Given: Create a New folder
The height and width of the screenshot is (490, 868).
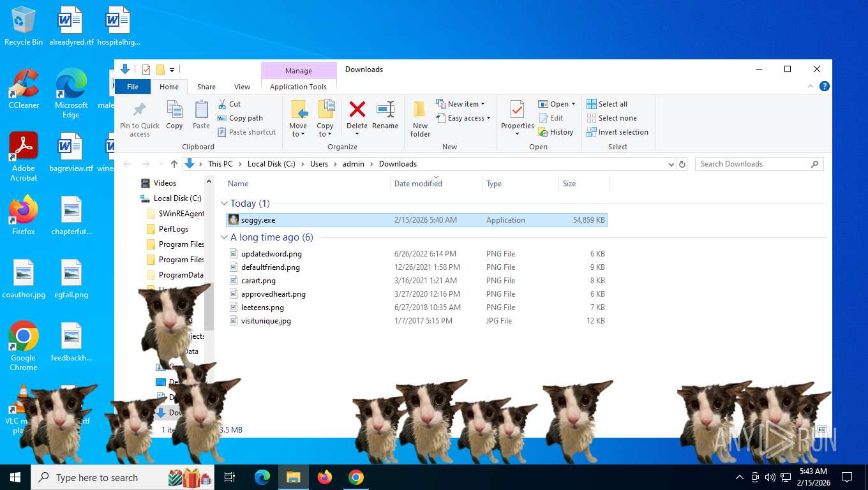Looking at the screenshot, I should 420,119.
